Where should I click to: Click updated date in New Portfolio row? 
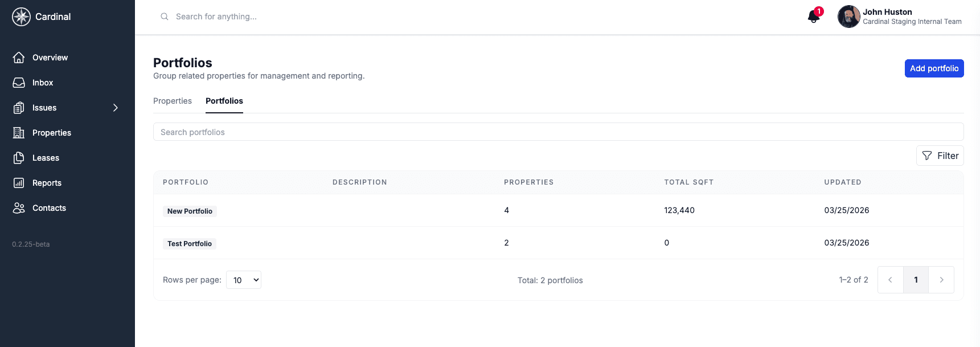(847, 210)
